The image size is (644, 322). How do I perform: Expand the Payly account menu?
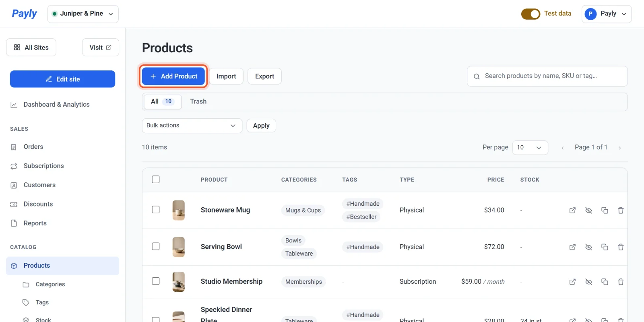point(606,14)
